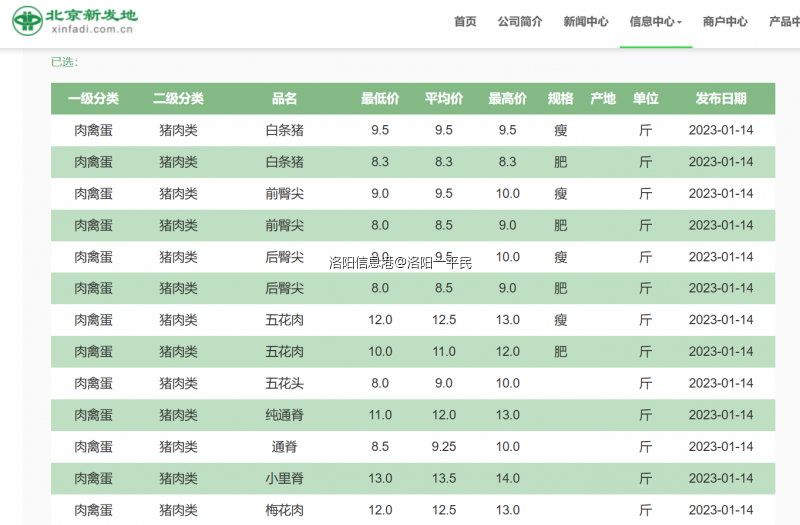
Task: Click the 单位 column header
Action: [645, 98]
